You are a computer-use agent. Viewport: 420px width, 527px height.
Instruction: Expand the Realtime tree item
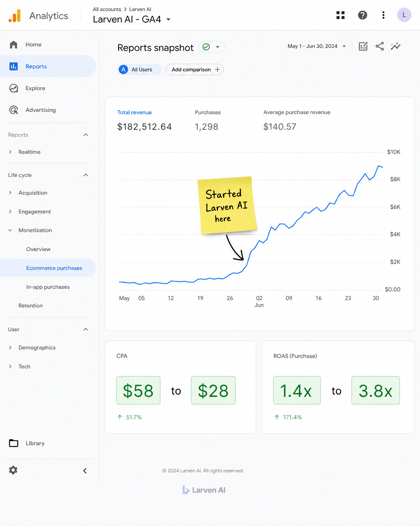point(10,152)
